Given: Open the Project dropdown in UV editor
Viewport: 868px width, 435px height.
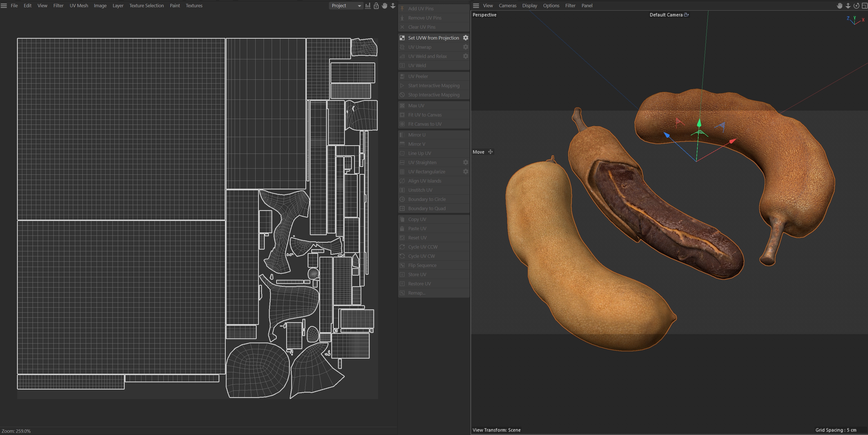Looking at the screenshot, I should [345, 6].
